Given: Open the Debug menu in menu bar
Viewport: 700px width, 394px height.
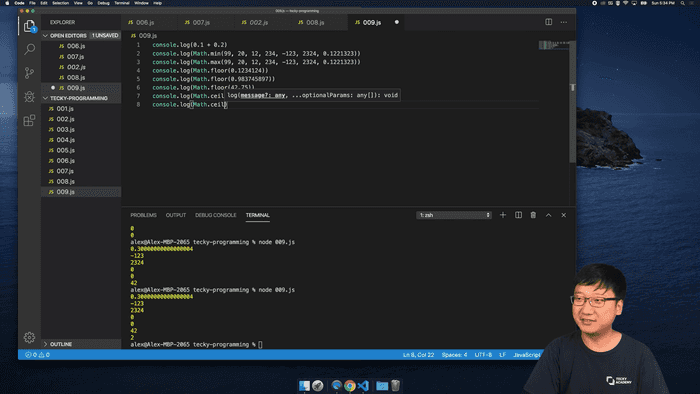Looking at the screenshot, I should click(104, 3).
